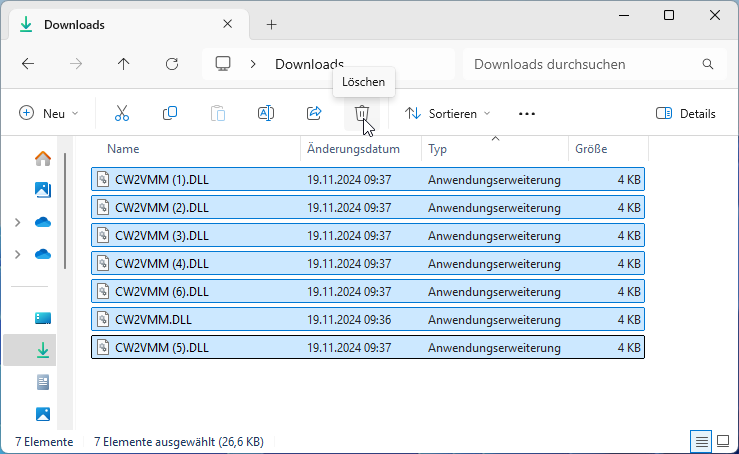This screenshot has width=739, height=454.
Task: Select file CW2VMM (5).DLL
Action: pyautogui.click(x=368, y=347)
